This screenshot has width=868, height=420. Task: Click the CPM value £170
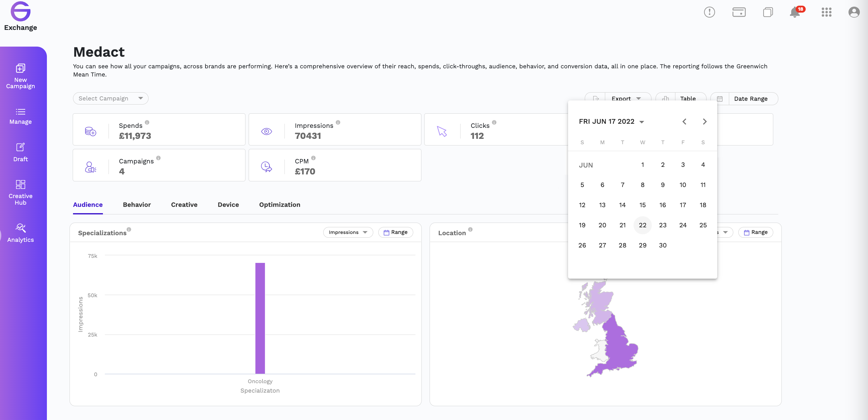(x=305, y=172)
